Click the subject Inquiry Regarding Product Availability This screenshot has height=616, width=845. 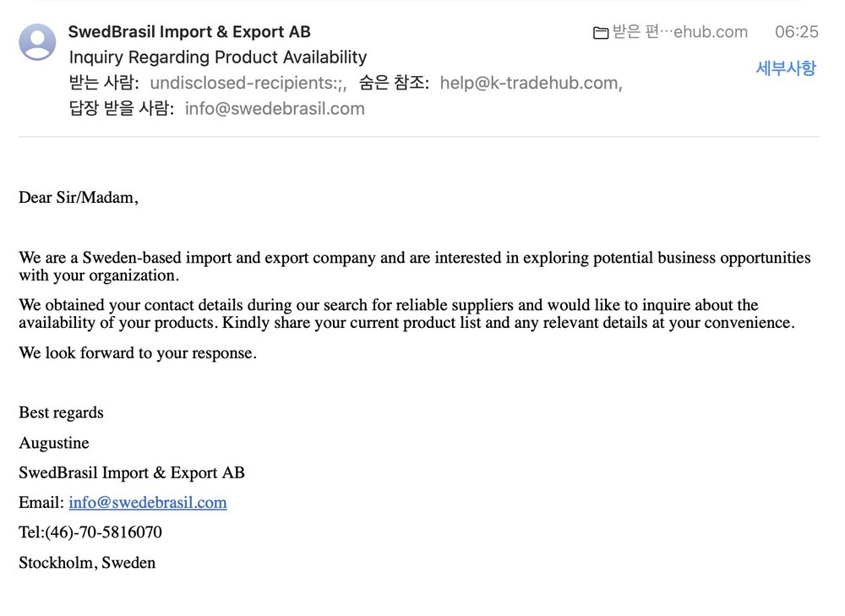click(218, 57)
